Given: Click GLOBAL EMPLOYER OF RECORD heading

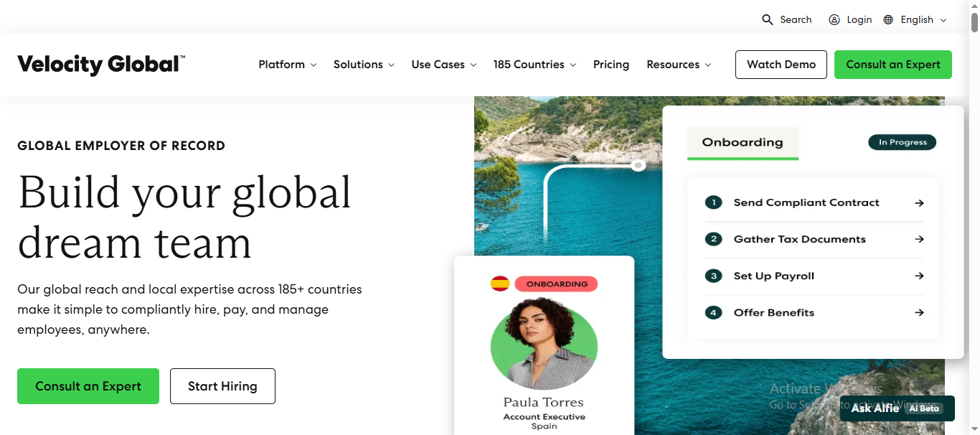Looking at the screenshot, I should [x=121, y=146].
